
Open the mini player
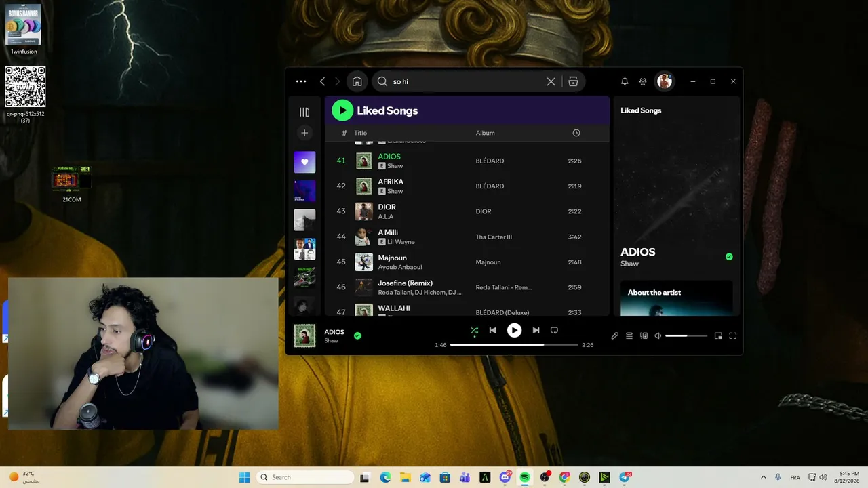point(718,335)
